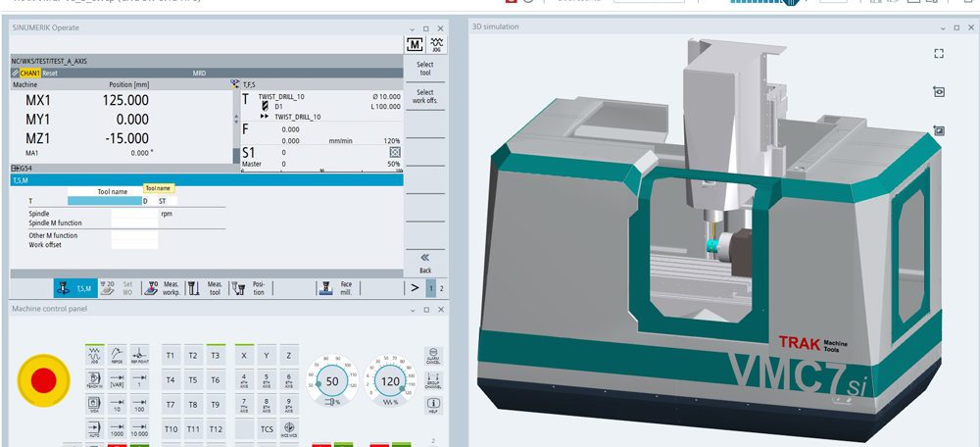Toggle the T6 key

tap(216, 379)
